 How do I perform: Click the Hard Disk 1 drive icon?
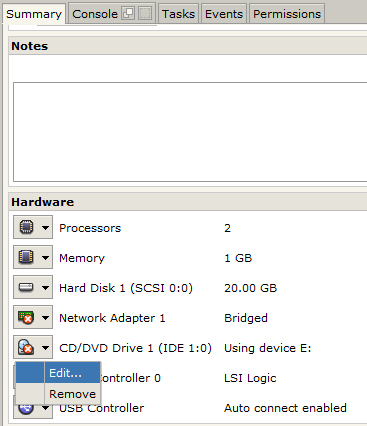click(26, 287)
